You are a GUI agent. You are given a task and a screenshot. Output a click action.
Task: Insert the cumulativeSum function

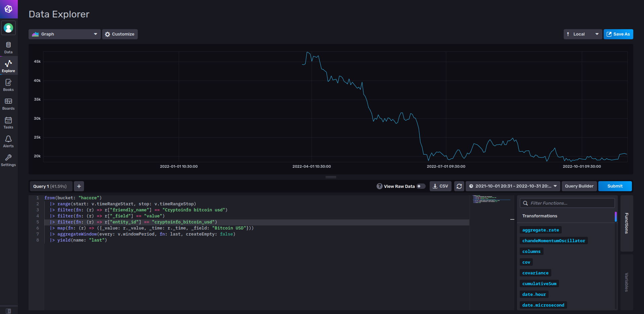[539, 283]
